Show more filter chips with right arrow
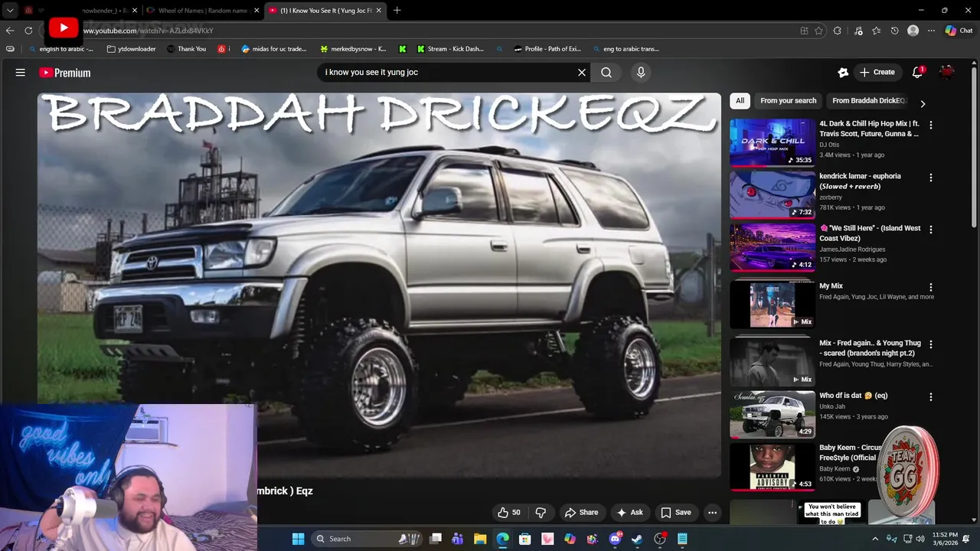Viewport: 980px width, 551px height. 923,103
